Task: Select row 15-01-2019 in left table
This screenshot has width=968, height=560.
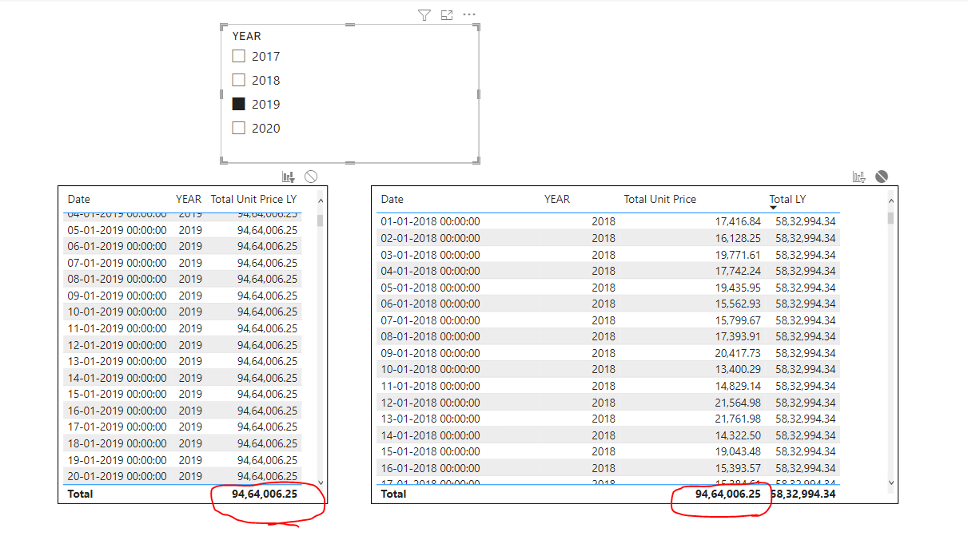Action: (182, 394)
